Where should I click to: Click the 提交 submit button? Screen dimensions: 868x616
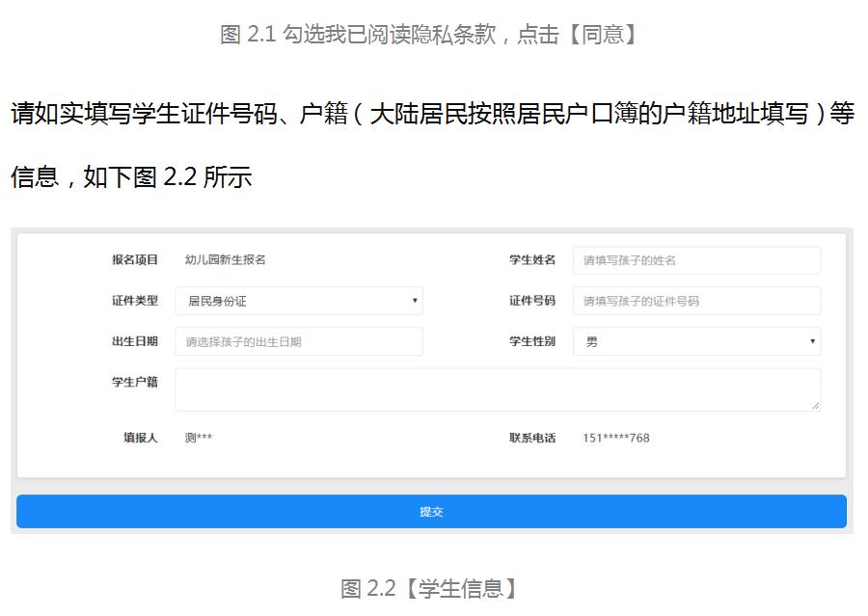[433, 513]
